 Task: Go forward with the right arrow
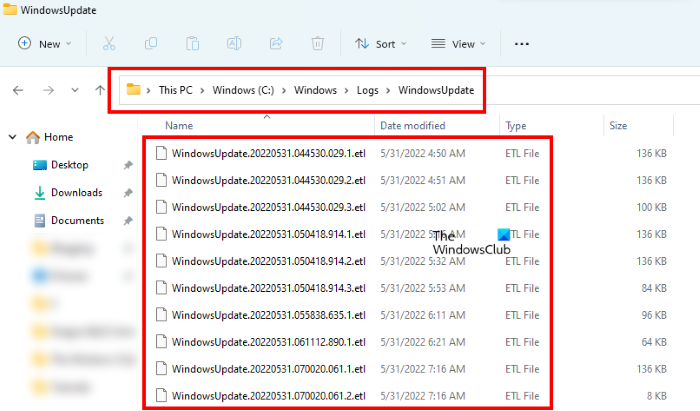click(48, 91)
